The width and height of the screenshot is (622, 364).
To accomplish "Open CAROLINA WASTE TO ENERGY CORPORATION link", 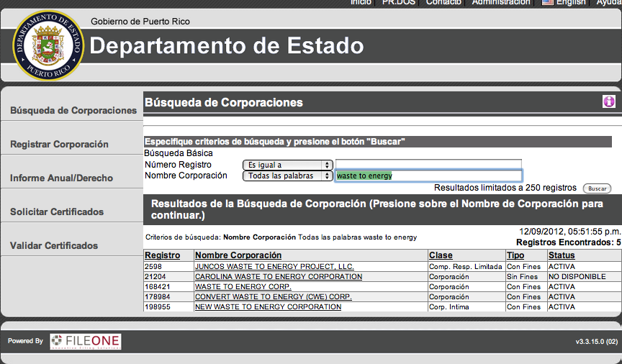I will [x=278, y=276].
